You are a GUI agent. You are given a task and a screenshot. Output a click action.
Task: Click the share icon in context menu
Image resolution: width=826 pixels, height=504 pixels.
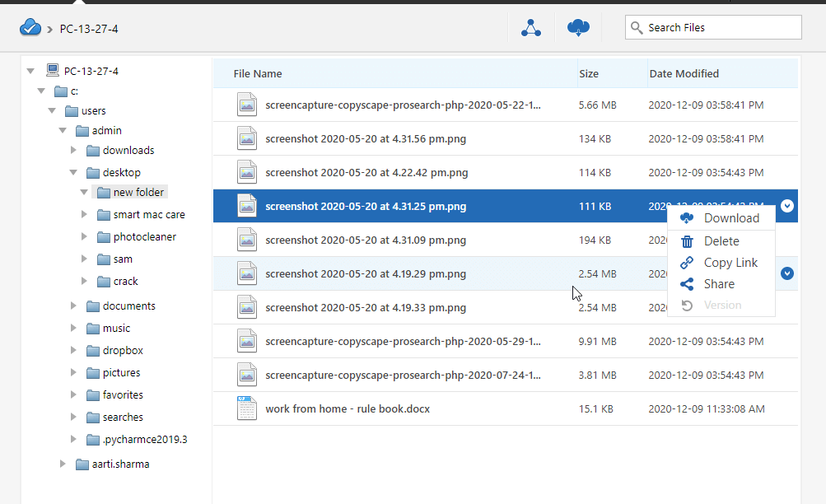coord(687,284)
